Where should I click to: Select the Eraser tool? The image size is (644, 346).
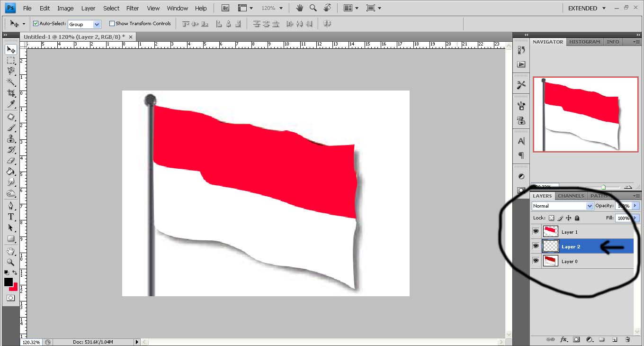tap(10, 161)
